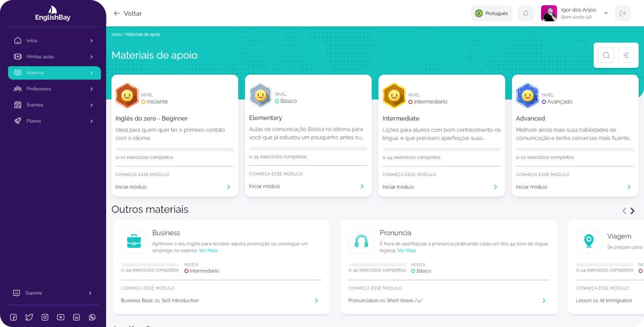Click the Intermediate module progress bar
The image size is (644, 327).
[441, 150]
